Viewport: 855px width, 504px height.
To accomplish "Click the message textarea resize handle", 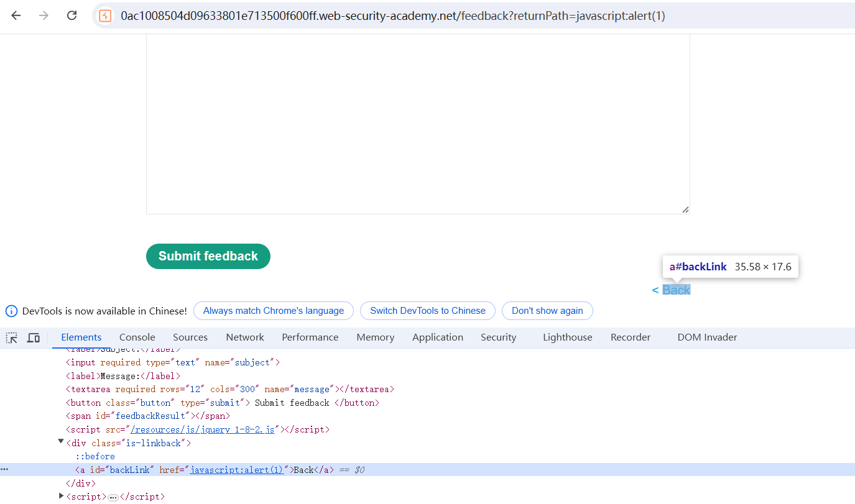I will (x=685, y=210).
